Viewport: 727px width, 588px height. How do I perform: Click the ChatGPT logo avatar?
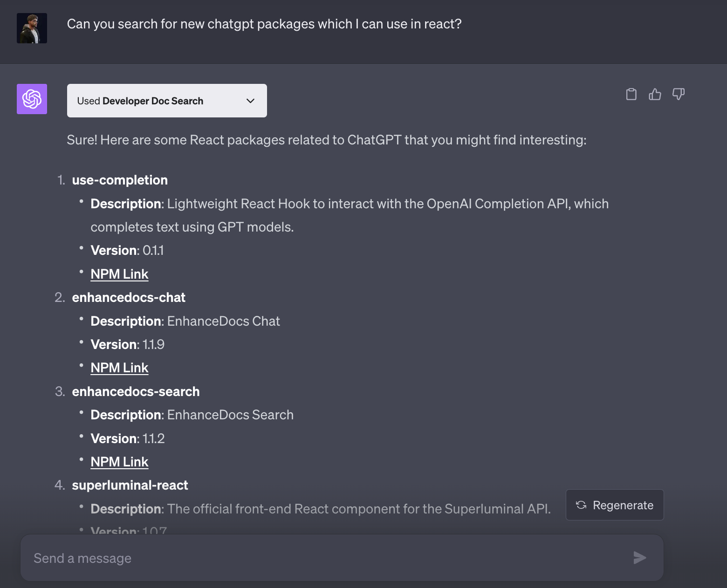pyautogui.click(x=32, y=99)
